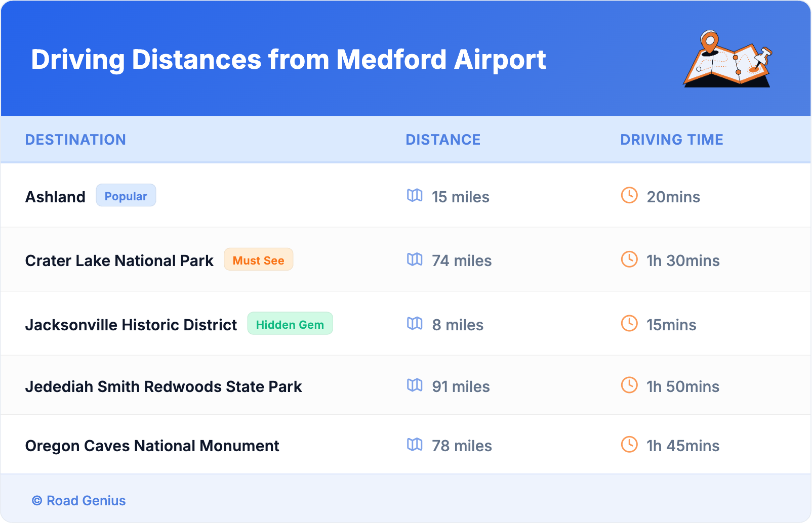Viewport: 812px width, 523px height.
Task: Open the Road Genius copyright link
Action: (79, 501)
